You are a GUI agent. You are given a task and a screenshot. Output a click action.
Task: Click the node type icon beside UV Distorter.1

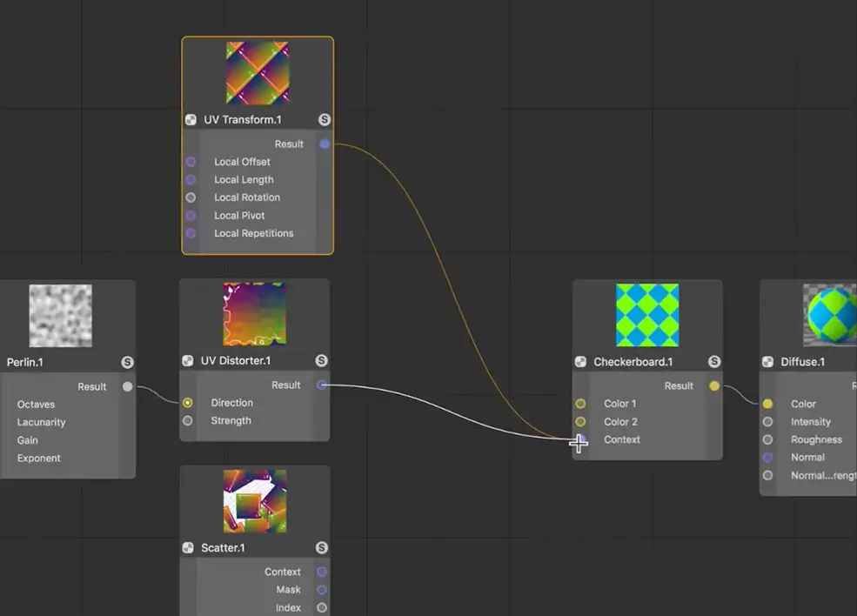point(187,361)
